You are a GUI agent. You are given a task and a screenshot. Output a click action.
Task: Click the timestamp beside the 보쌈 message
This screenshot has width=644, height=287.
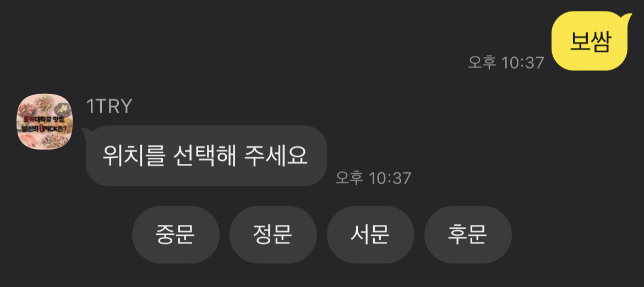tap(506, 63)
